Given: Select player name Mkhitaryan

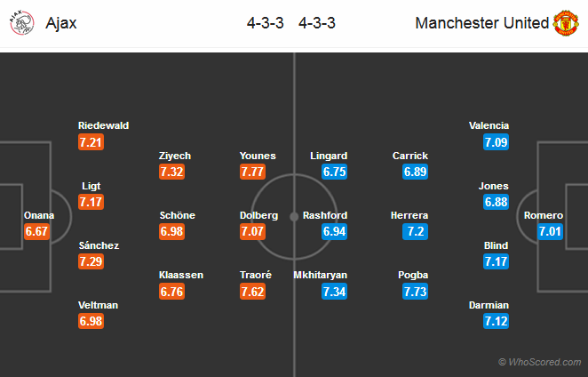Looking at the screenshot, I should (x=321, y=276).
